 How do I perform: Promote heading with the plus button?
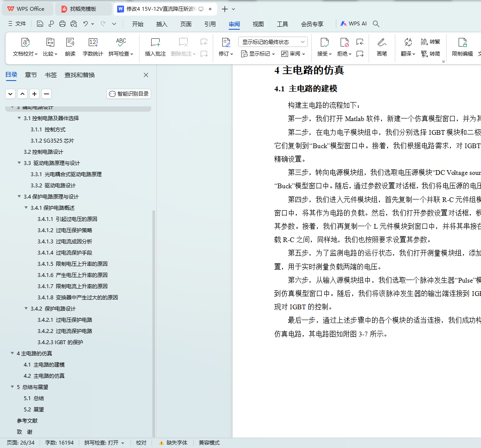(x=34, y=94)
